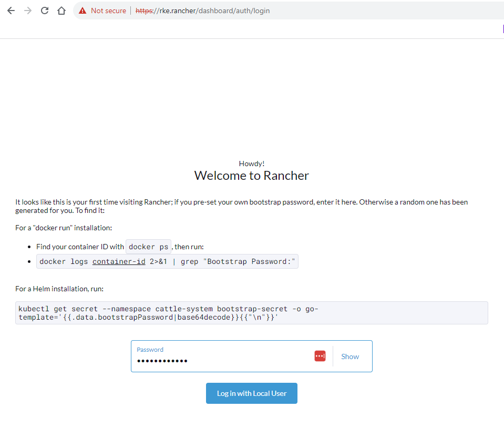Click 'For a "docker run" installation:' text

[64, 228]
